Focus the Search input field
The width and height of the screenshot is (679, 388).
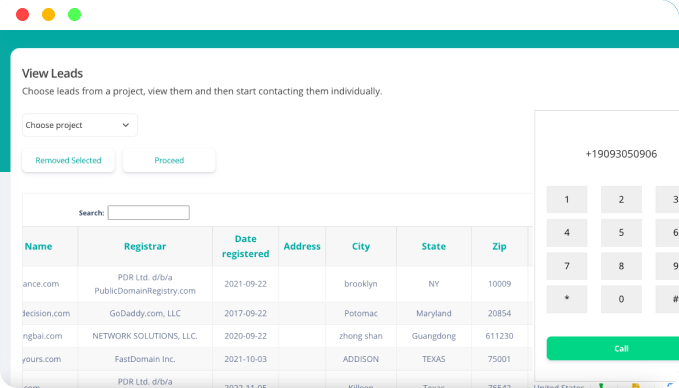[149, 213]
